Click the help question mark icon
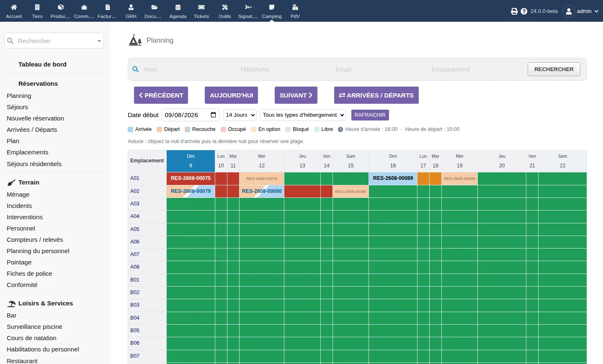This screenshot has width=603, height=364. pyautogui.click(x=524, y=11)
